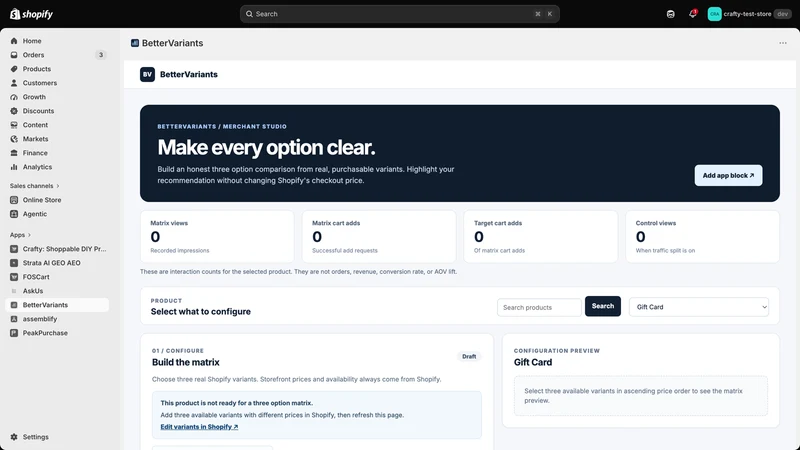The image size is (800, 450).
Task: Click the Discounts badge icon
Action: coord(14,111)
